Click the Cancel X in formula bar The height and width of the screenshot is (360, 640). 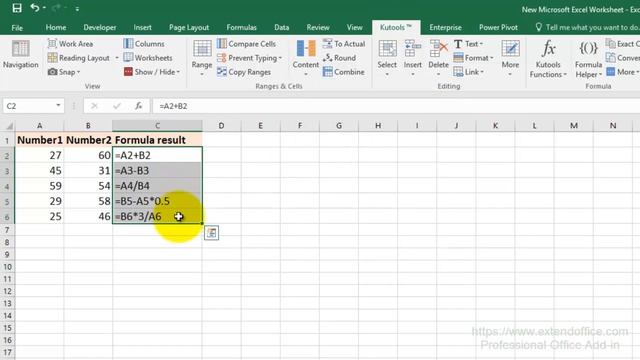[x=94, y=106]
